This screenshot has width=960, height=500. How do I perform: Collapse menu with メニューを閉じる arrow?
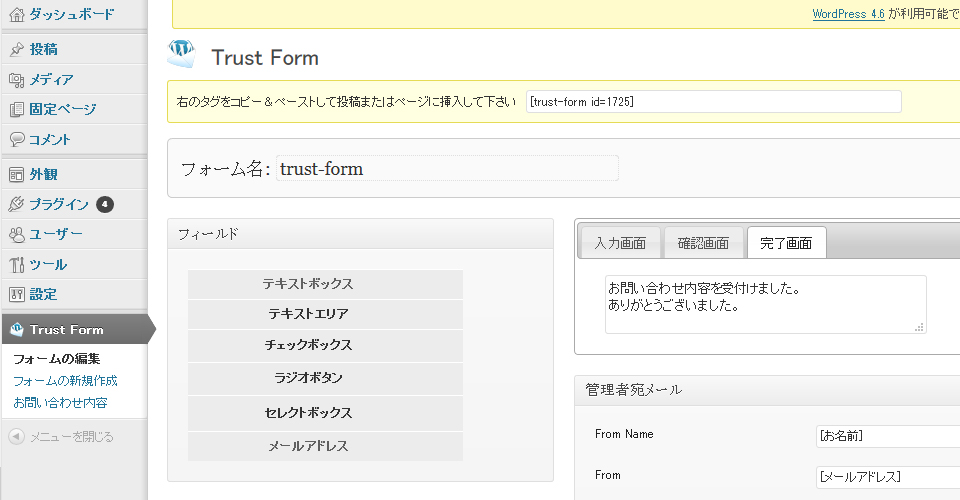click(x=17, y=436)
